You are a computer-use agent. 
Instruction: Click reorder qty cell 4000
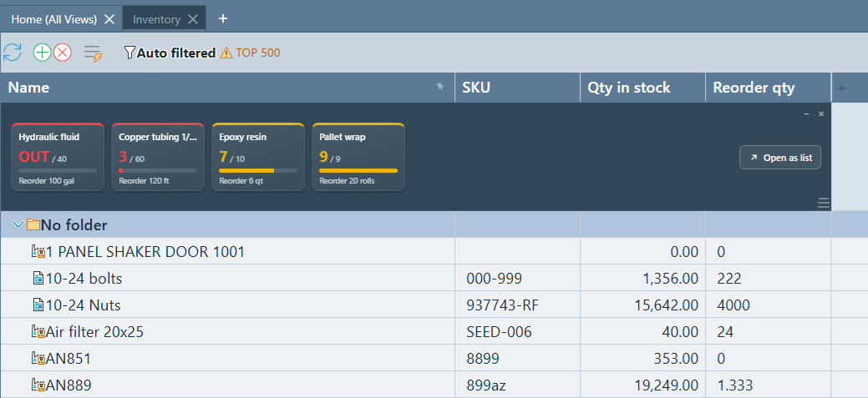coord(769,305)
